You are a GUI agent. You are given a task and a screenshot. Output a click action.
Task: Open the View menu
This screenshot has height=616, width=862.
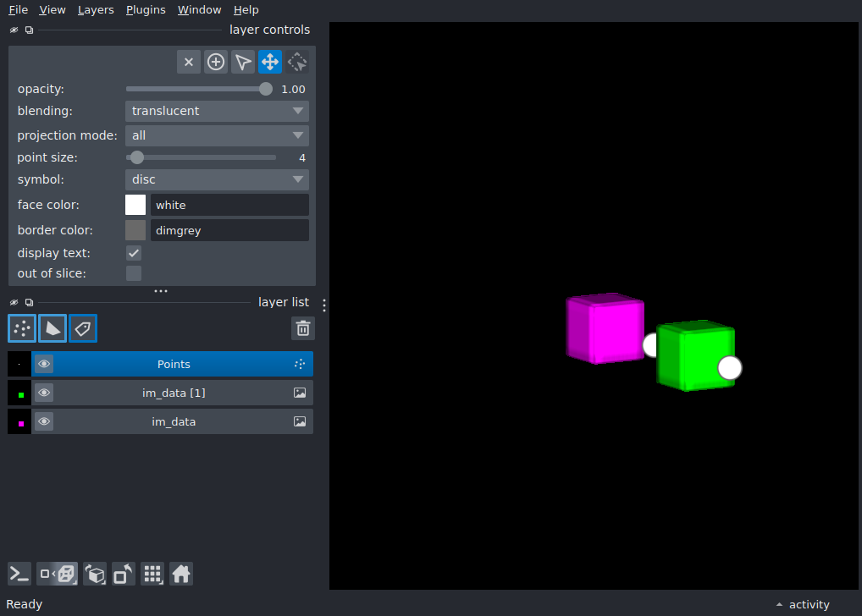(52, 10)
